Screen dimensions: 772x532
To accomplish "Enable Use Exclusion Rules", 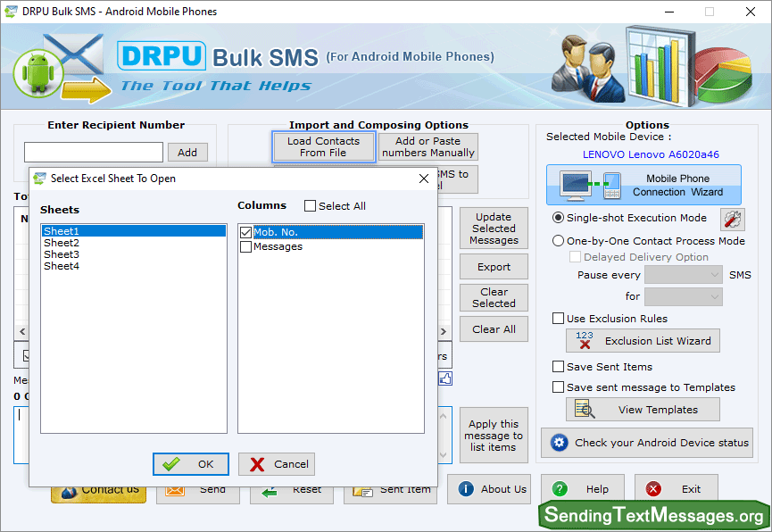I will [558, 319].
